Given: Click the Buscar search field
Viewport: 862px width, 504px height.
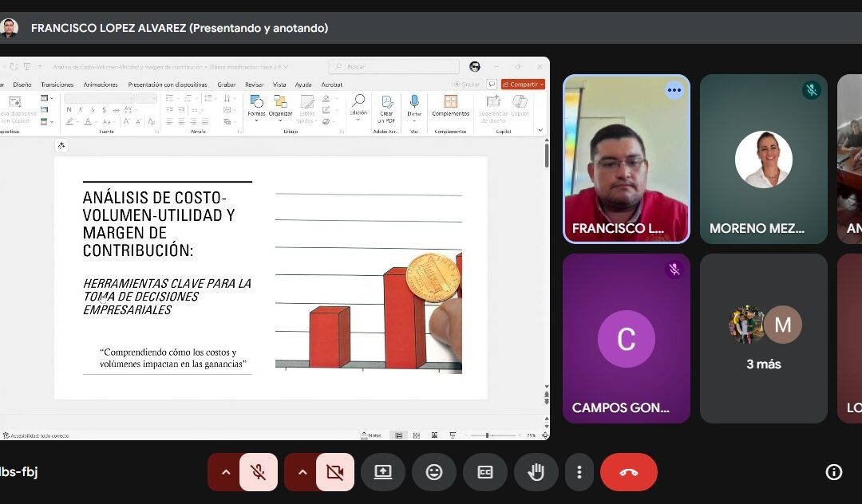Looking at the screenshot, I should 397,67.
